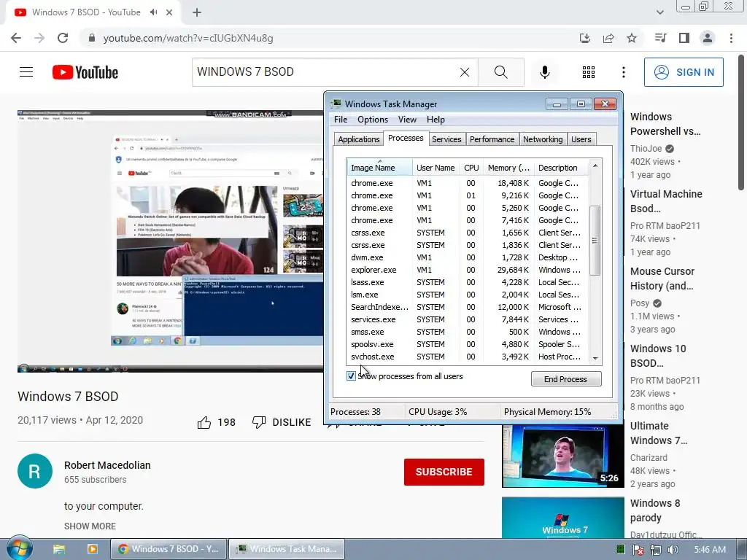Open Windows Explorer from the taskbar
Image resolution: width=747 pixels, height=560 pixels.
click(59, 549)
